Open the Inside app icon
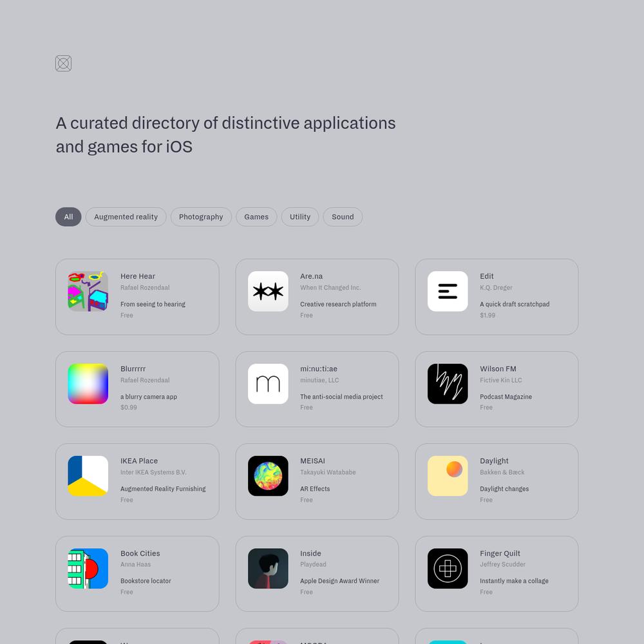644x644 pixels. pyautogui.click(x=268, y=569)
